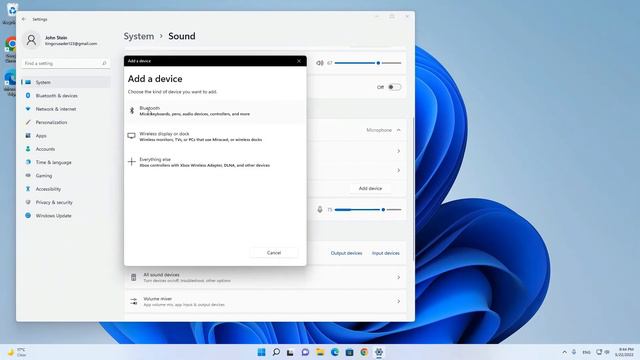Image resolution: width=640 pixels, height=360 pixels.
Task: Launch Google Chrome from the taskbar
Action: point(364,352)
